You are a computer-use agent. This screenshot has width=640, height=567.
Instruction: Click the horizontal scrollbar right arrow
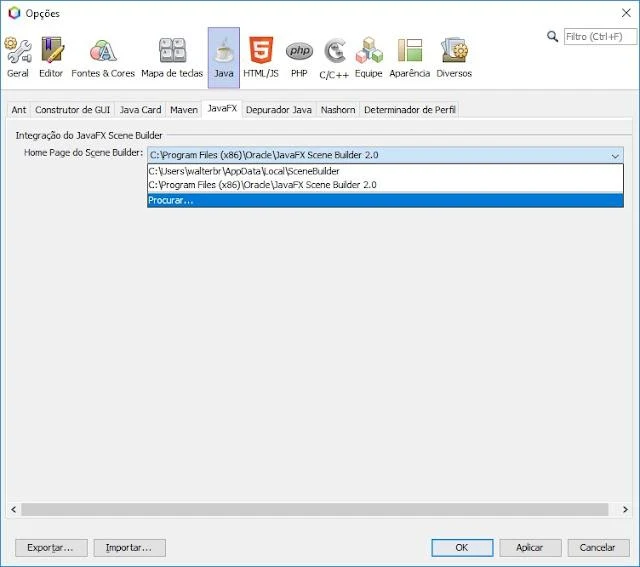[625, 509]
